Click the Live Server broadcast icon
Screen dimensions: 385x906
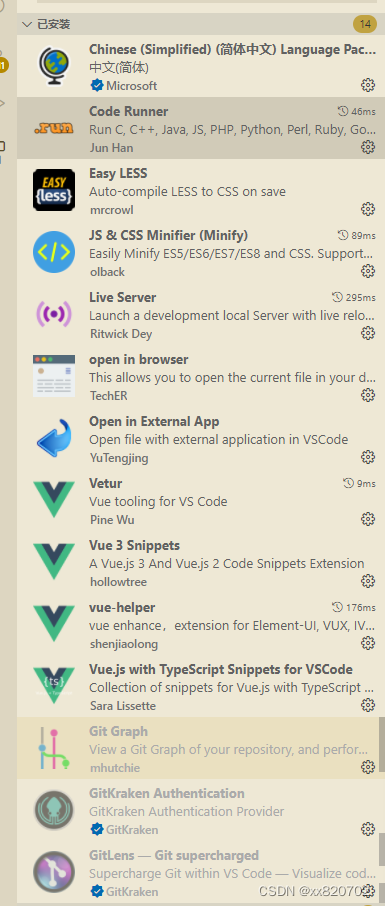click(54, 314)
